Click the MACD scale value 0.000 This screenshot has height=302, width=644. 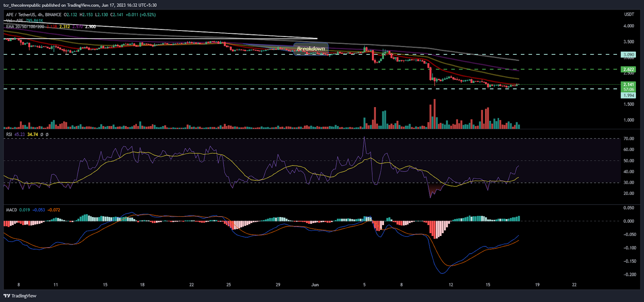629,221
